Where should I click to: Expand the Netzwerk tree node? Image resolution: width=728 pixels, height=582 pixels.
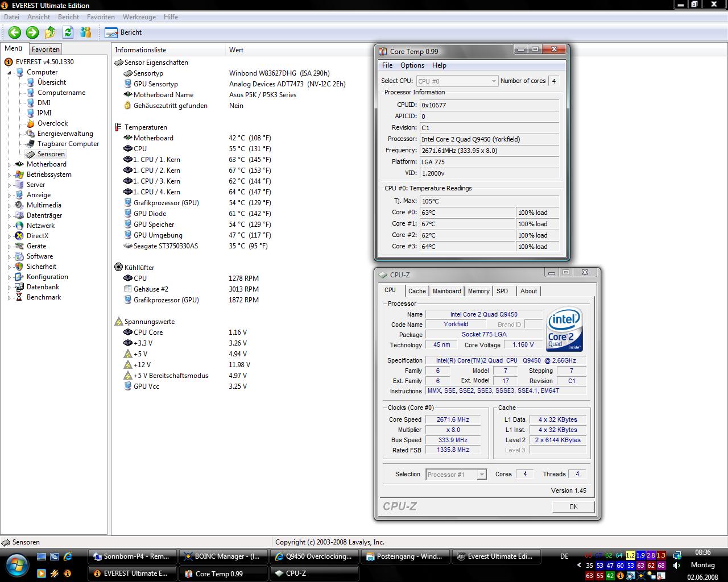click(9, 226)
